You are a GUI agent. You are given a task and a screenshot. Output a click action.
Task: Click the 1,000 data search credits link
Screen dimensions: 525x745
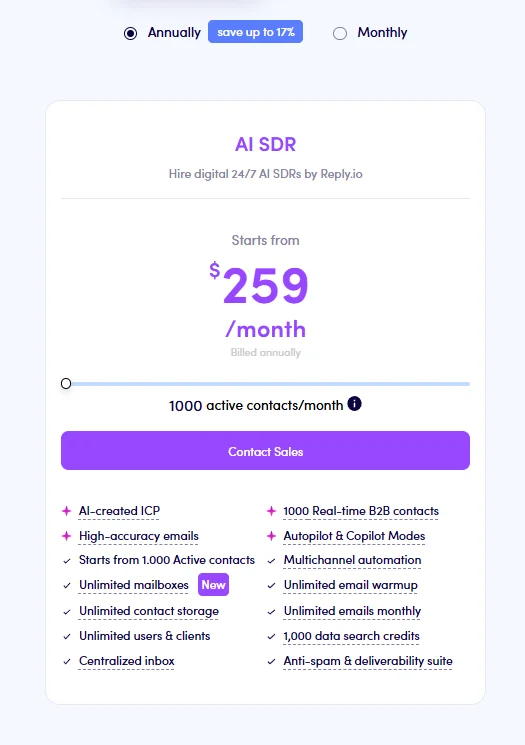click(352, 636)
